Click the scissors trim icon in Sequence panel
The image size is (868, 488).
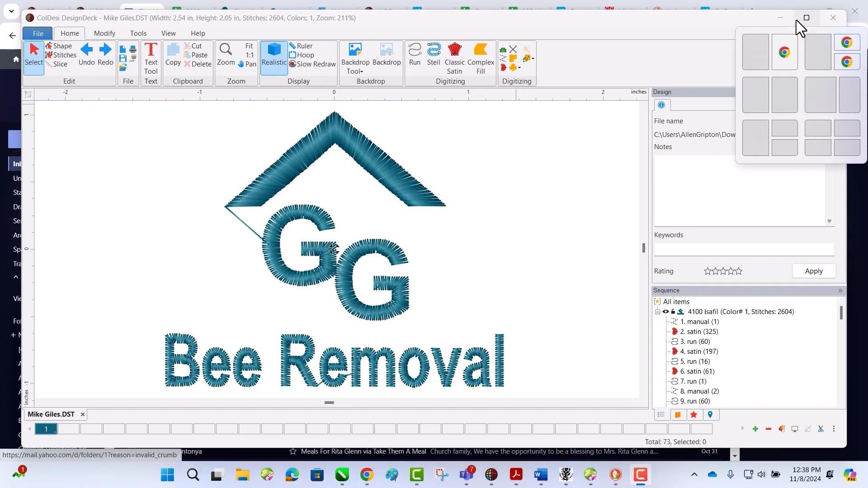821,429
